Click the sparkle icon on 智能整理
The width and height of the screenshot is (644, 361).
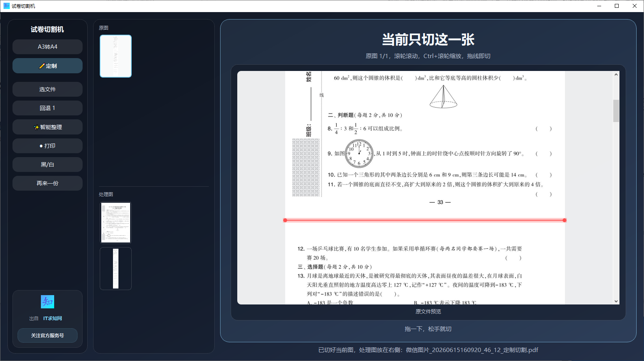(36, 127)
